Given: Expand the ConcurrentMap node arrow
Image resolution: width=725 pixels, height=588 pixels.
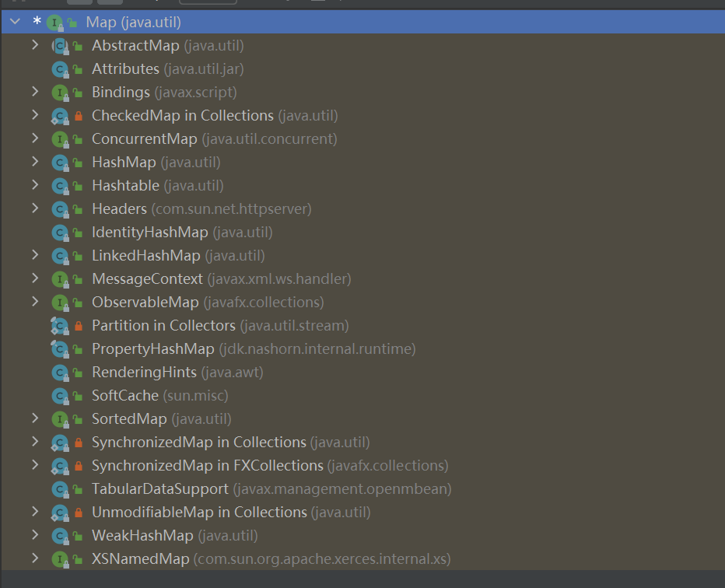Looking at the screenshot, I should [34, 138].
